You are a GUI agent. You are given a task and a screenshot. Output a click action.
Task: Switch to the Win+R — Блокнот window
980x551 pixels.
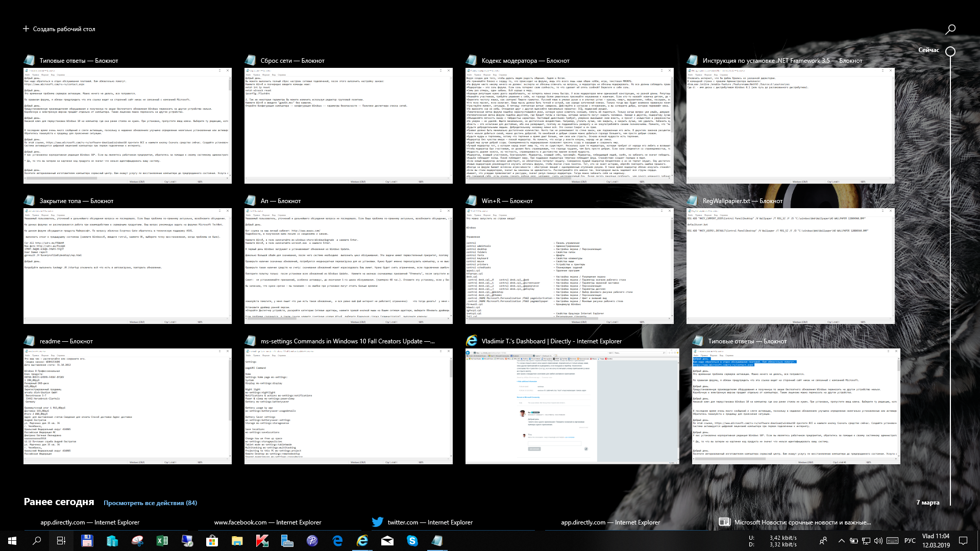pyautogui.click(x=570, y=266)
